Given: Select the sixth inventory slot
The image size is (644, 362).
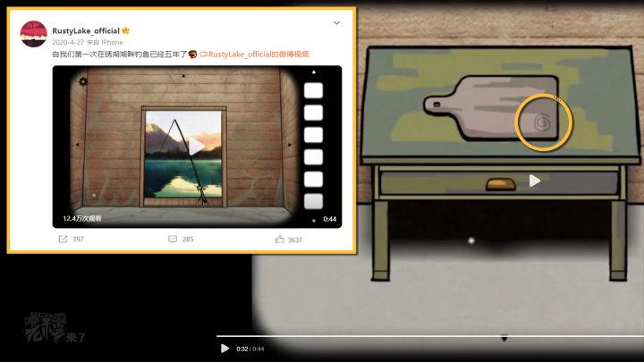Looking at the screenshot, I should point(312,200).
